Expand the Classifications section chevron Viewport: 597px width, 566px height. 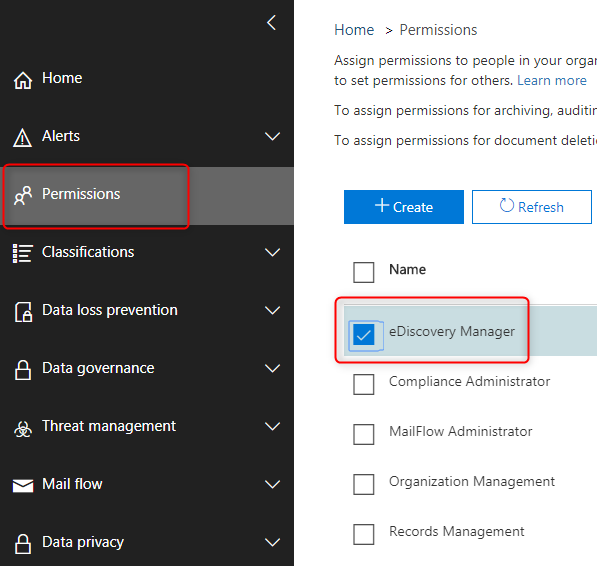point(272,252)
